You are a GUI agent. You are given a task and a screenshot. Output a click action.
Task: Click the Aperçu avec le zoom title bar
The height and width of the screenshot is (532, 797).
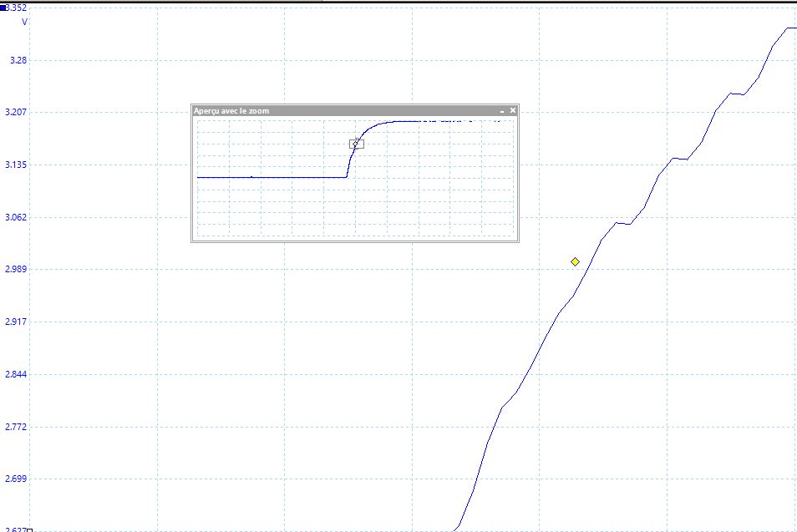pos(355,111)
